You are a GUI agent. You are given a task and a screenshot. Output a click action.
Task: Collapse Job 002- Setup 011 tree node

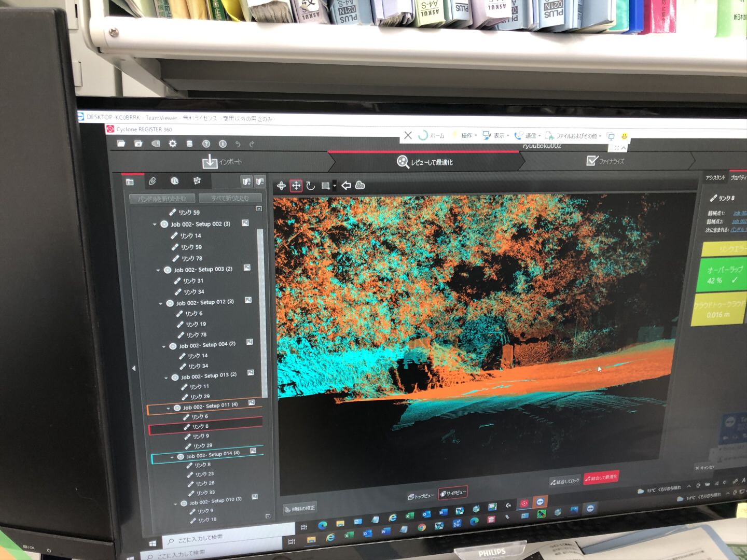tap(169, 408)
